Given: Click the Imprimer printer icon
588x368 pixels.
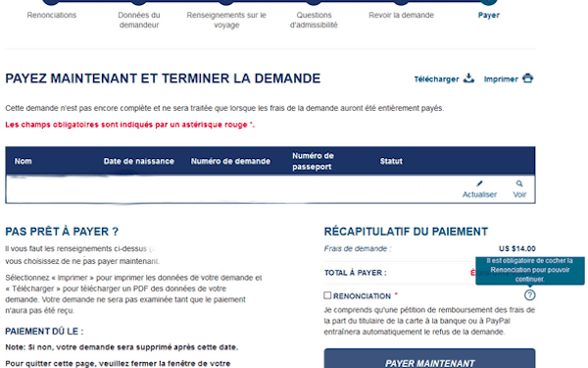Looking at the screenshot, I should [x=527, y=79].
